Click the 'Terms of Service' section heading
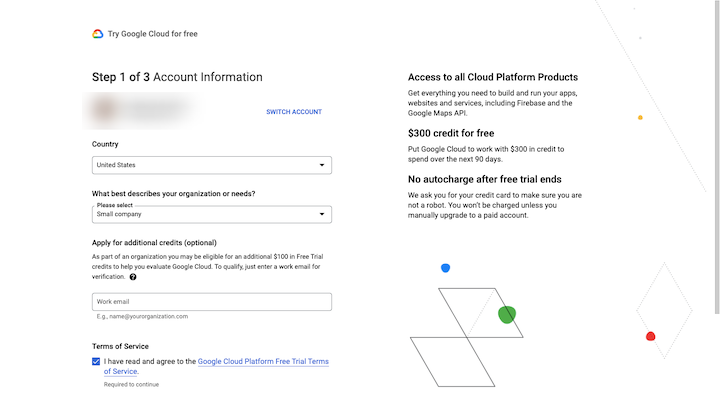 (120, 346)
